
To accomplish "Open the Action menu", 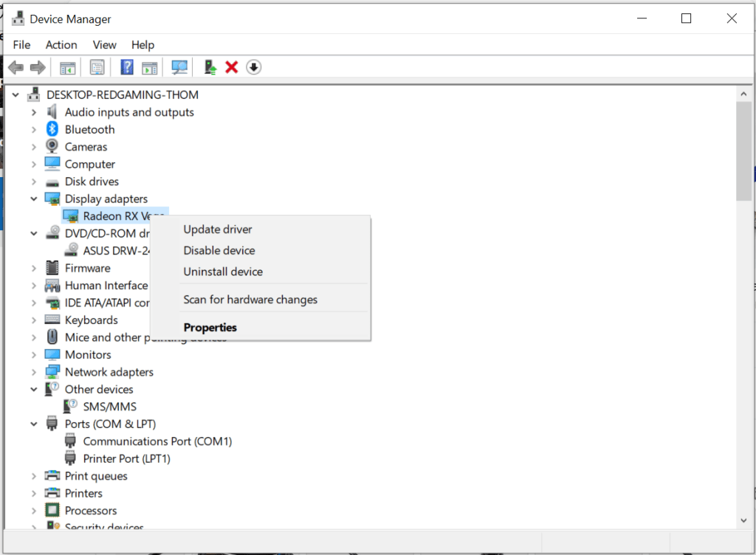I will click(61, 45).
